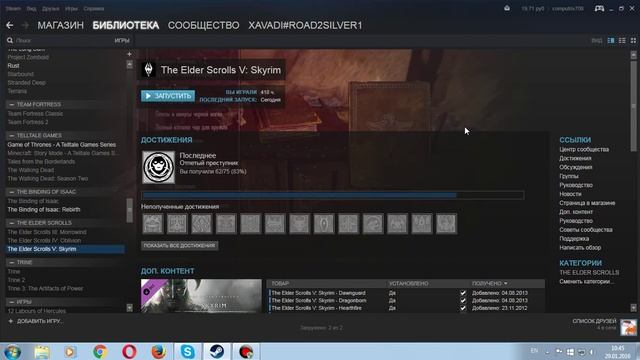The width and height of the screenshot is (640, 360).
Task: Collapse the ИГРЫ category in the sidebar
Action: 11,302
